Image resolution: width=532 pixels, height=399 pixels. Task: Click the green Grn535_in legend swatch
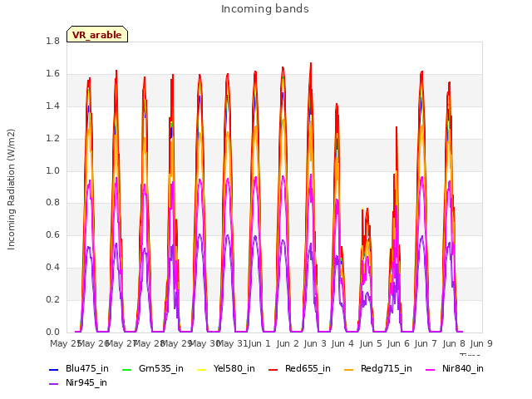click(x=126, y=369)
